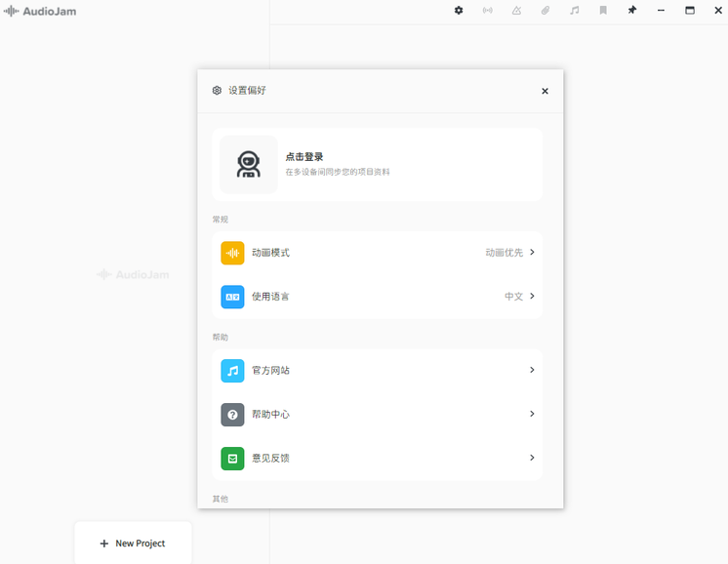Open the metronome tool icon
The height and width of the screenshot is (564, 728).
[516, 10]
